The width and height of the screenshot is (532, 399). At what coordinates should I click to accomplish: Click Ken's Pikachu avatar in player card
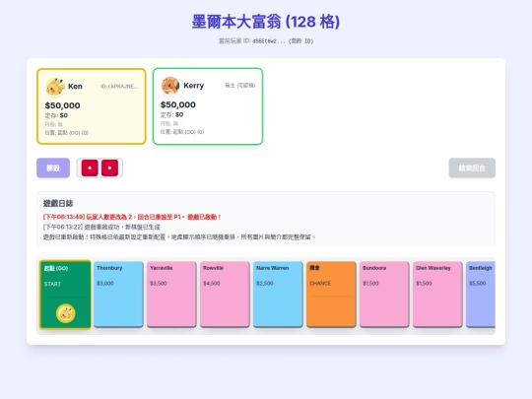point(55,87)
